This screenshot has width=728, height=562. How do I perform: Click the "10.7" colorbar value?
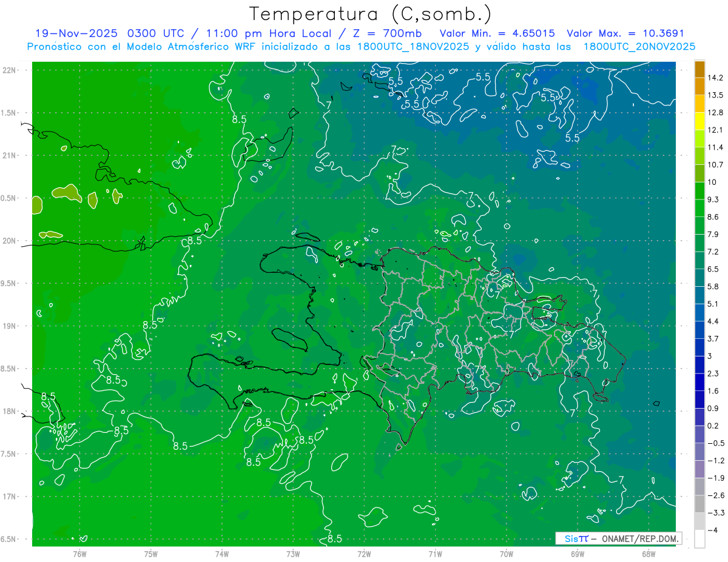pos(716,165)
